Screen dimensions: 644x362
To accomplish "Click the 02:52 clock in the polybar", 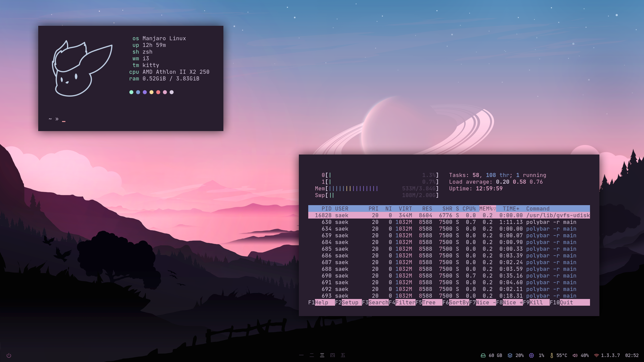I will pos(632,356).
